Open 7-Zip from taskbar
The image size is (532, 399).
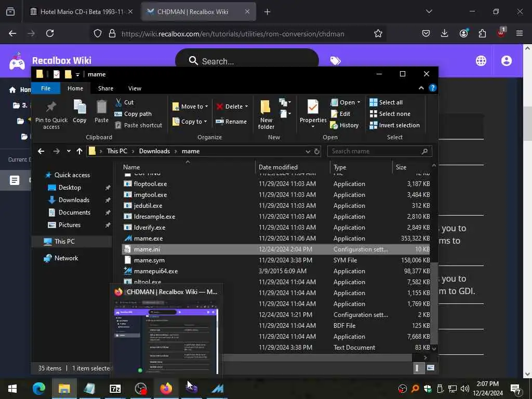pos(115,389)
